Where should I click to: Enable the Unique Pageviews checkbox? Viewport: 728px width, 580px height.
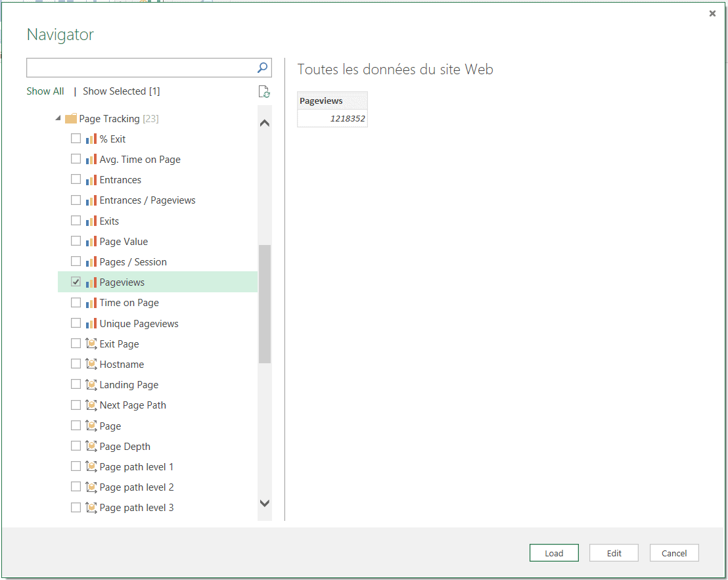pyautogui.click(x=76, y=323)
